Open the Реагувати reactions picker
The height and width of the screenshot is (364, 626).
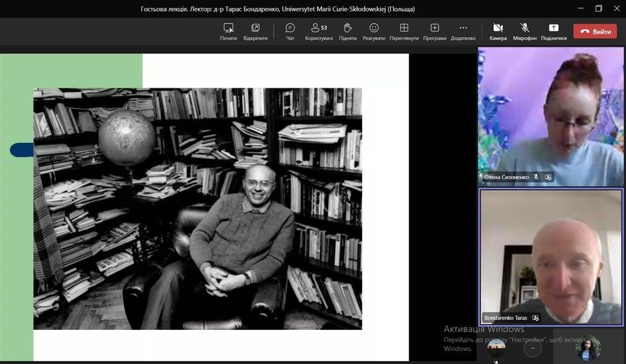pyautogui.click(x=374, y=31)
